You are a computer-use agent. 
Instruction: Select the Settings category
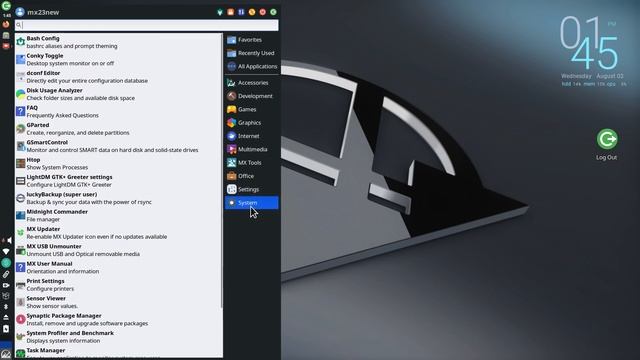tap(251, 189)
